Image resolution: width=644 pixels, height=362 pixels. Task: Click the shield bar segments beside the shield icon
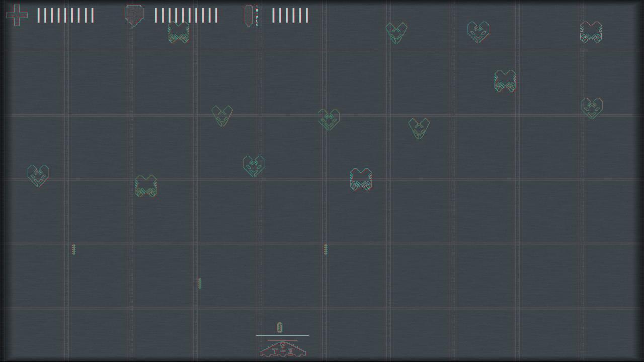coord(186,16)
